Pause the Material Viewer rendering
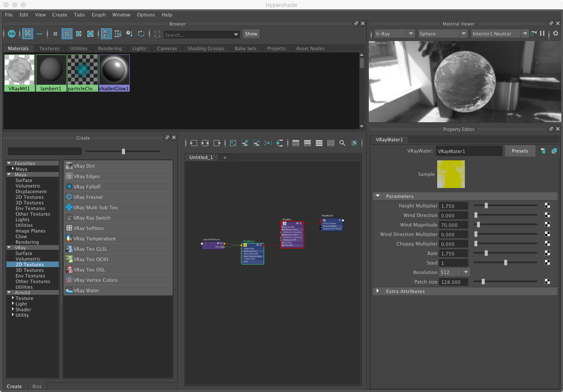The width and height of the screenshot is (563, 392). click(x=542, y=34)
